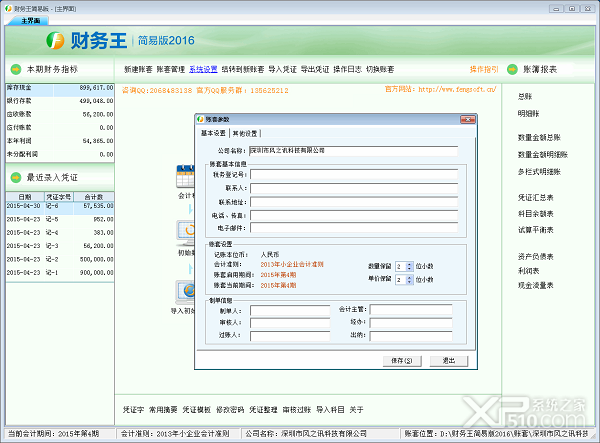Click the calendar icon behind the dialog
The height and width of the screenshot is (443, 600).
(x=186, y=176)
